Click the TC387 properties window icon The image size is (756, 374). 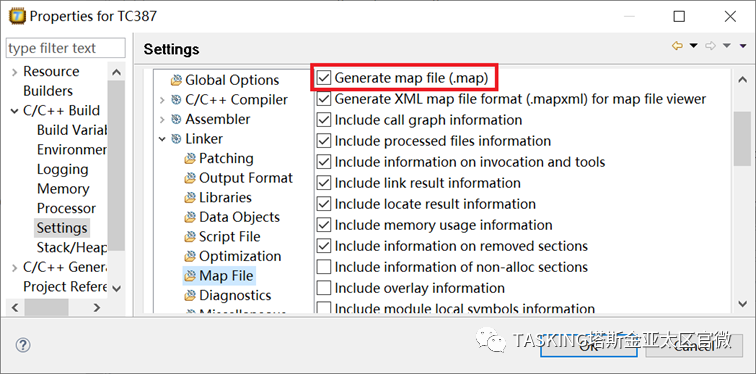[x=17, y=16]
